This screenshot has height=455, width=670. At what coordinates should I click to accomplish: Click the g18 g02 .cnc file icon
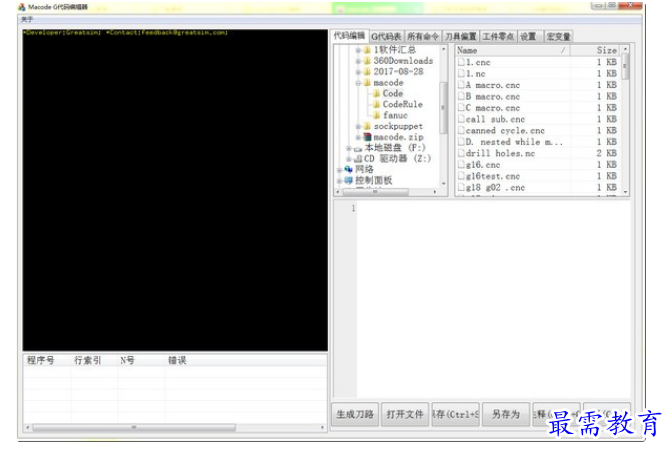461,187
